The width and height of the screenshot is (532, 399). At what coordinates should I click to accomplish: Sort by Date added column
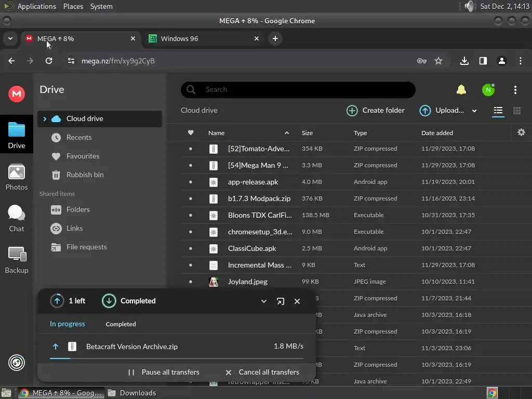437,133
